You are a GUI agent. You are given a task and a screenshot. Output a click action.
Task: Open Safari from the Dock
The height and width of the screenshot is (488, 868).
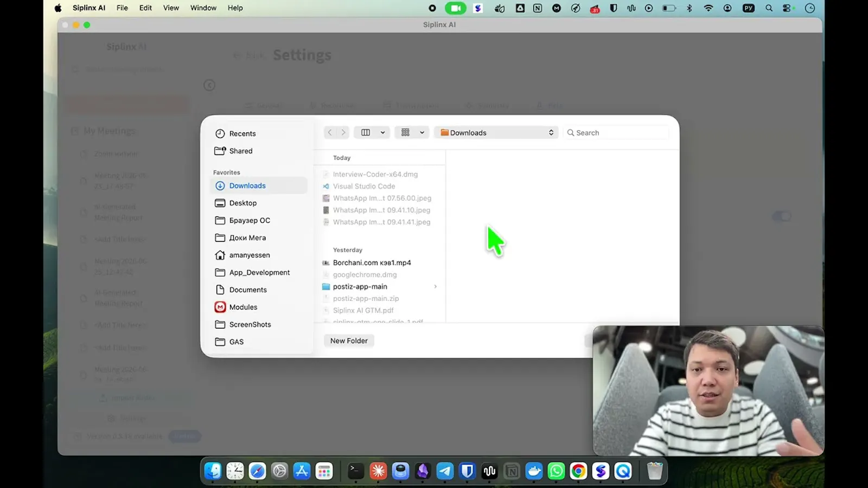(x=257, y=471)
